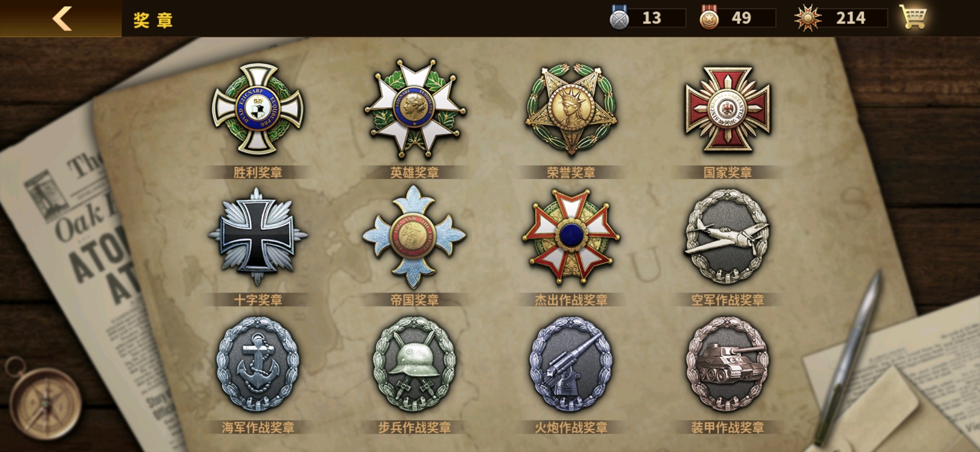The width and height of the screenshot is (980, 452).
Task: Go back using the yellow arrow
Action: [x=62, y=19]
